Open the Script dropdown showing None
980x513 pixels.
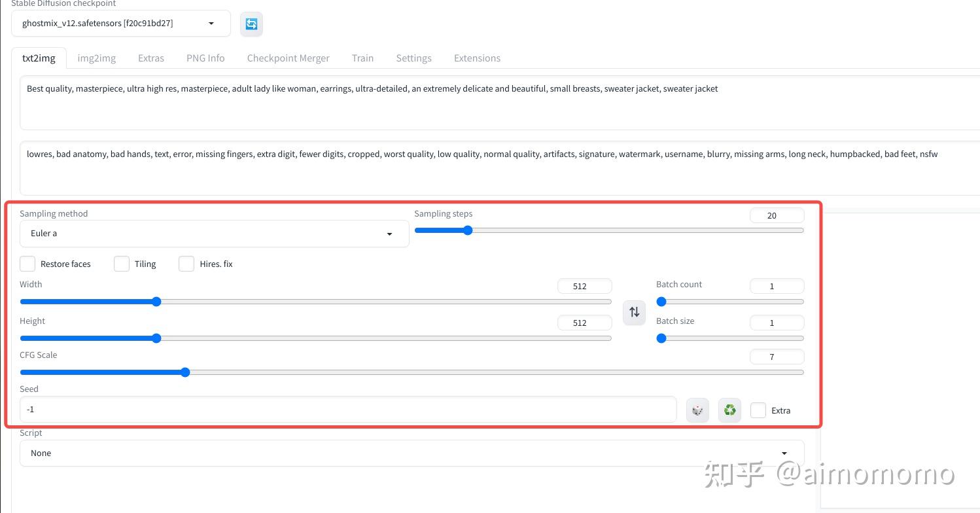coord(412,453)
